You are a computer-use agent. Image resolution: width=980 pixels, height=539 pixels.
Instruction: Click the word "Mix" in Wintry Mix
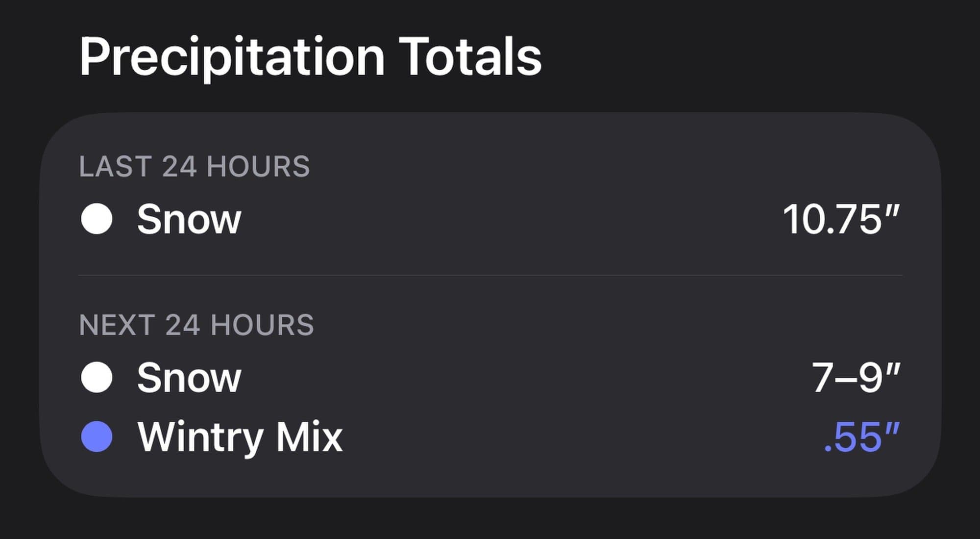pyautogui.click(x=309, y=437)
